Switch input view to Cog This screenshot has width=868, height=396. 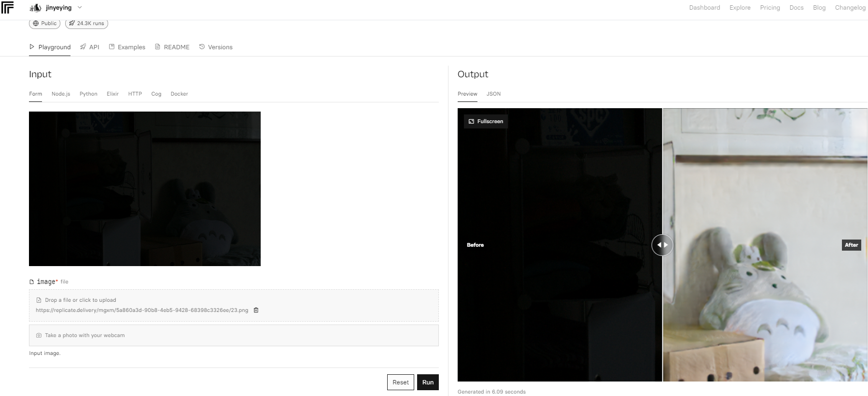coord(156,94)
